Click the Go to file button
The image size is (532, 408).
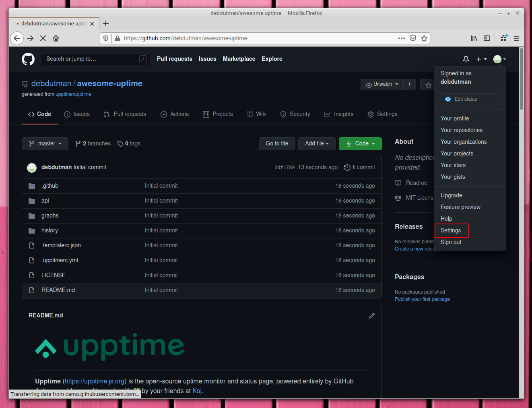[x=276, y=143]
